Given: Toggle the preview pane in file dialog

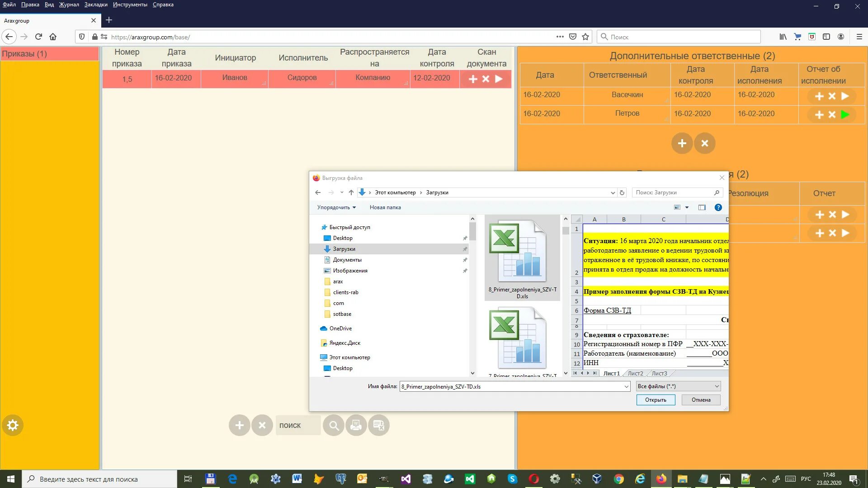Looking at the screenshot, I should [x=702, y=207].
